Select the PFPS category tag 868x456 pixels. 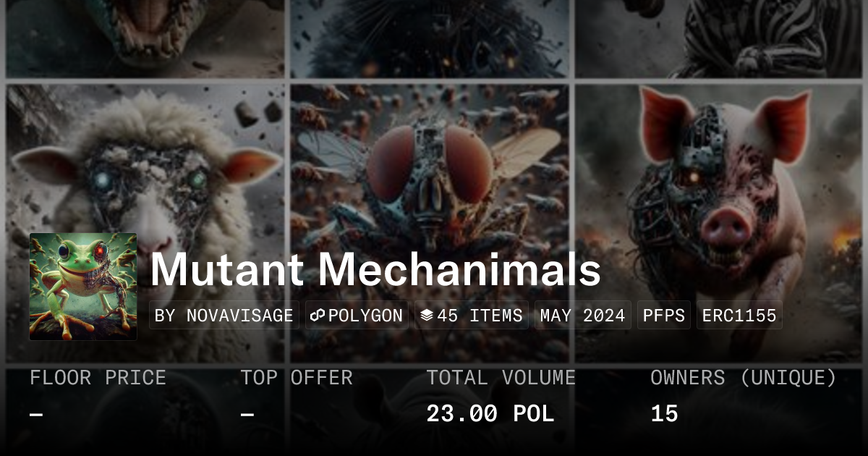click(x=664, y=316)
